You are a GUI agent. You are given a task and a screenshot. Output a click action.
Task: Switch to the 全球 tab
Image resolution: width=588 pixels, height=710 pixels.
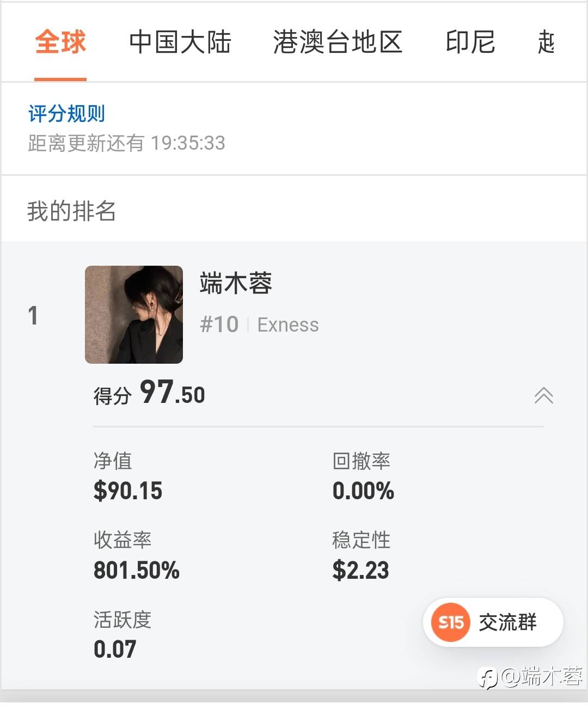point(60,42)
